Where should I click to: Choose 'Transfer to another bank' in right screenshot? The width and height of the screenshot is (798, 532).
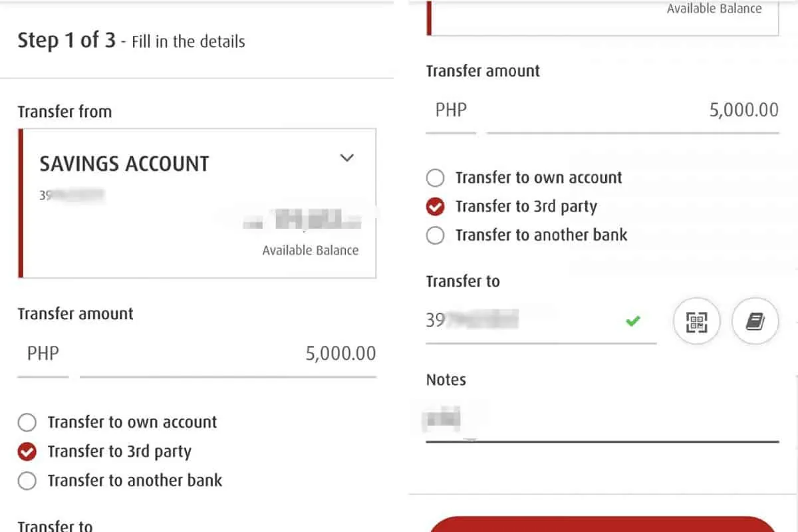pos(435,235)
